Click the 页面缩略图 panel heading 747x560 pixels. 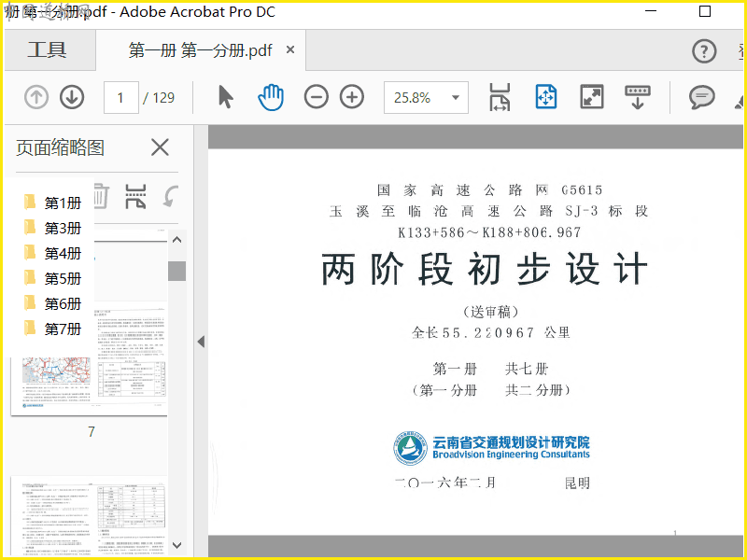pyautogui.click(x=60, y=147)
